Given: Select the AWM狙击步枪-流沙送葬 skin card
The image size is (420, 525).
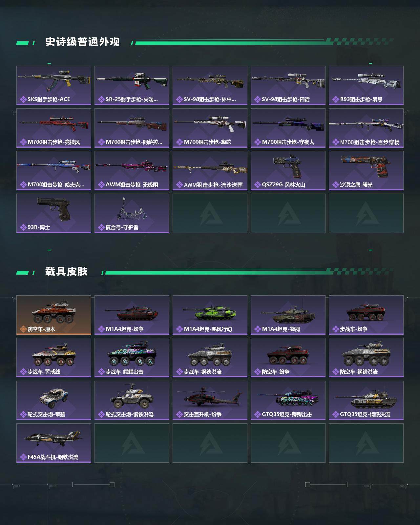Looking at the screenshot, I should [x=210, y=171].
